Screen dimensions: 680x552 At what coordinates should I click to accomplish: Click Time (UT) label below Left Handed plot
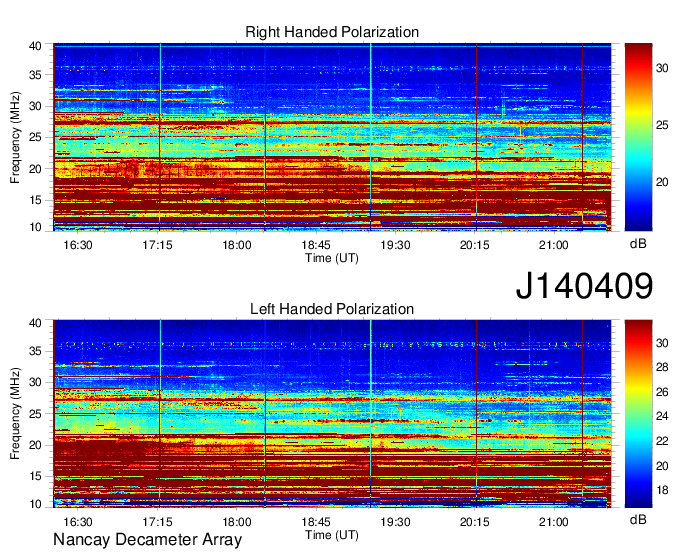point(332,535)
